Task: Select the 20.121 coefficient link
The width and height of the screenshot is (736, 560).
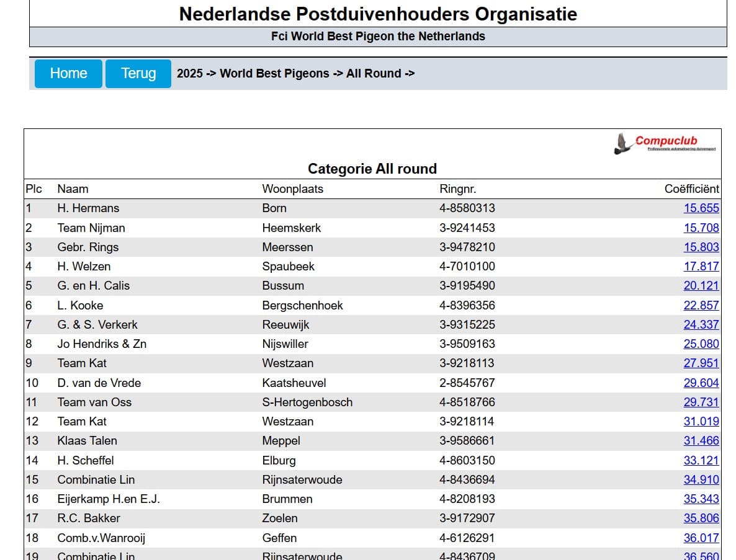Action: [x=701, y=285]
